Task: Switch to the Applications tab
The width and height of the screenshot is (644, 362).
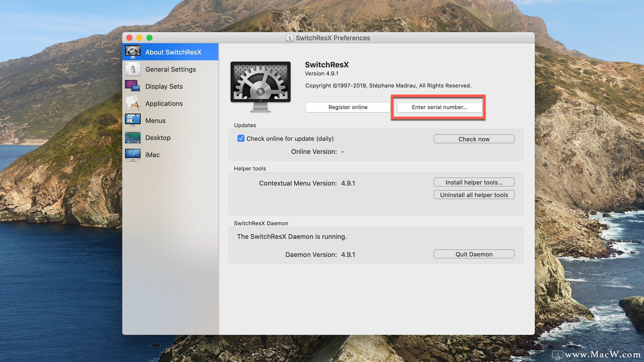Action: (x=164, y=103)
